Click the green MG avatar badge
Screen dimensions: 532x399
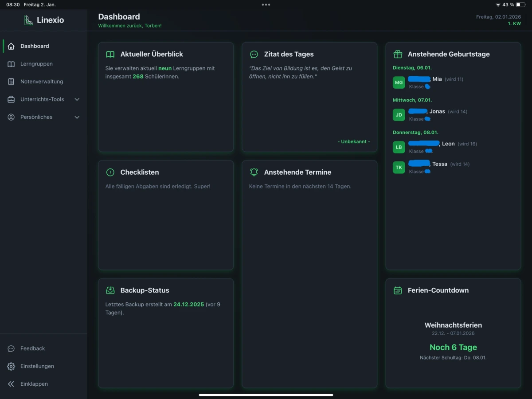[399, 82]
